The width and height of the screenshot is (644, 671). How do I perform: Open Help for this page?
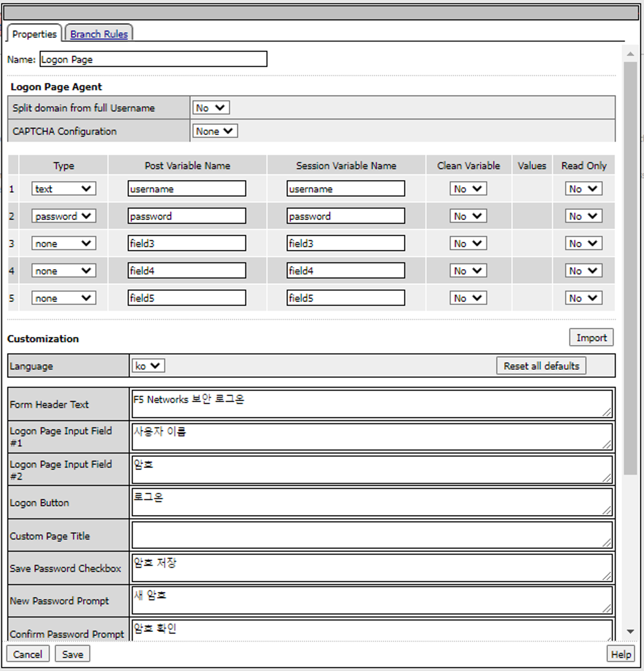tap(620, 654)
